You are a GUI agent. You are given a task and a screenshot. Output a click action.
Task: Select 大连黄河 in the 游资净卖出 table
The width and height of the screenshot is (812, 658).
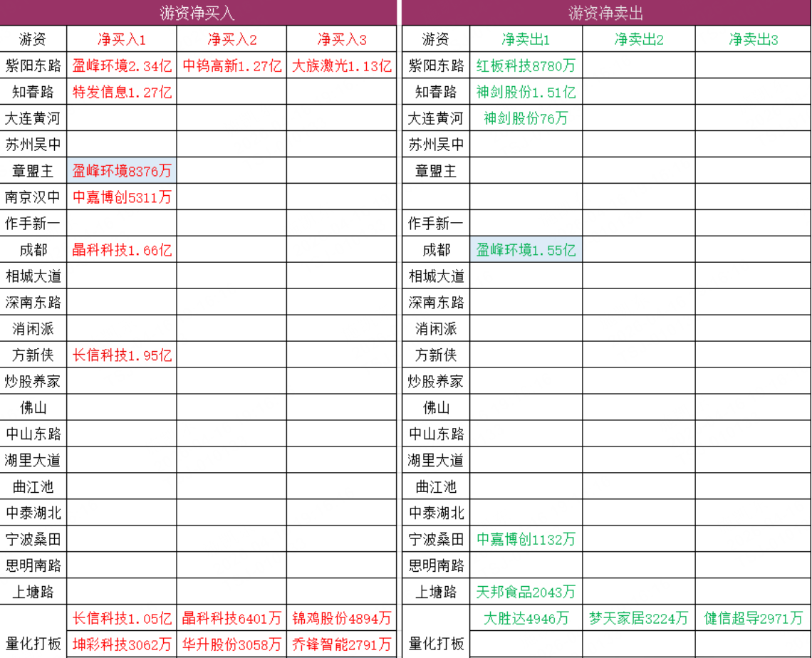tap(436, 118)
